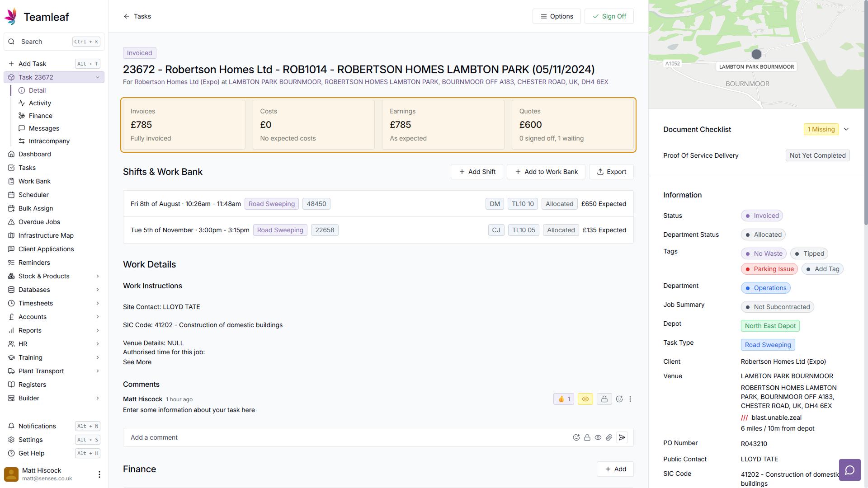Click lock icon on Matt Hiscock's comment
Viewport: 868px width, 488px height.
point(604,399)
